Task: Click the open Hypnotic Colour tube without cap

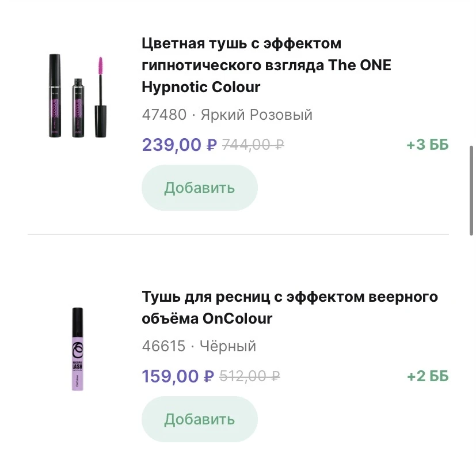Action: click(77, 108)
